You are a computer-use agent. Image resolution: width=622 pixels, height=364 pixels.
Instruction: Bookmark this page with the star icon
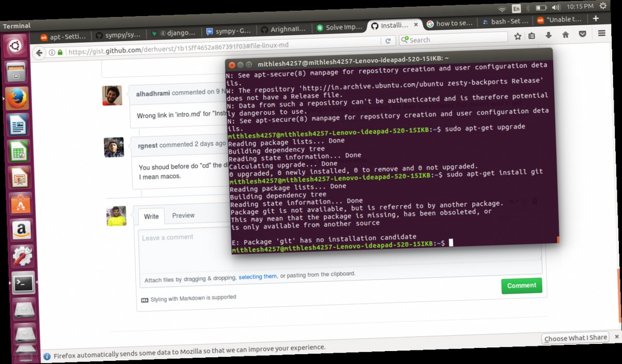pos(517,36)
